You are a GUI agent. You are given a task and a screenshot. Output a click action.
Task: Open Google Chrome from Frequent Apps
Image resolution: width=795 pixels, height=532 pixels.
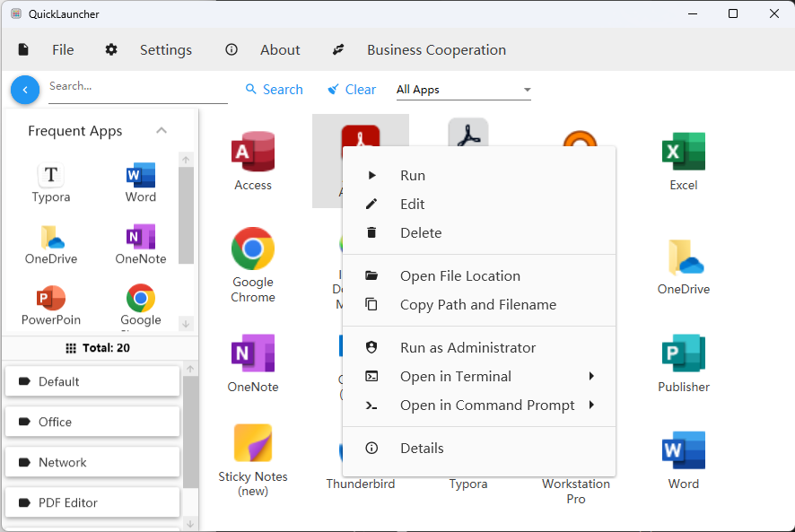tap(141, 305)
